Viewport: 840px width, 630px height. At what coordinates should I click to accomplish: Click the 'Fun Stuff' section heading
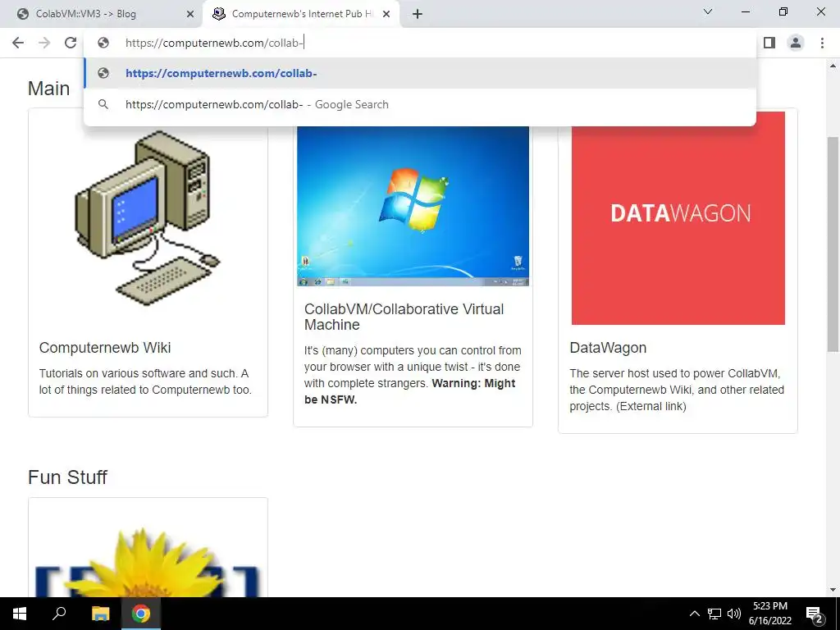(x=67, y=477)
